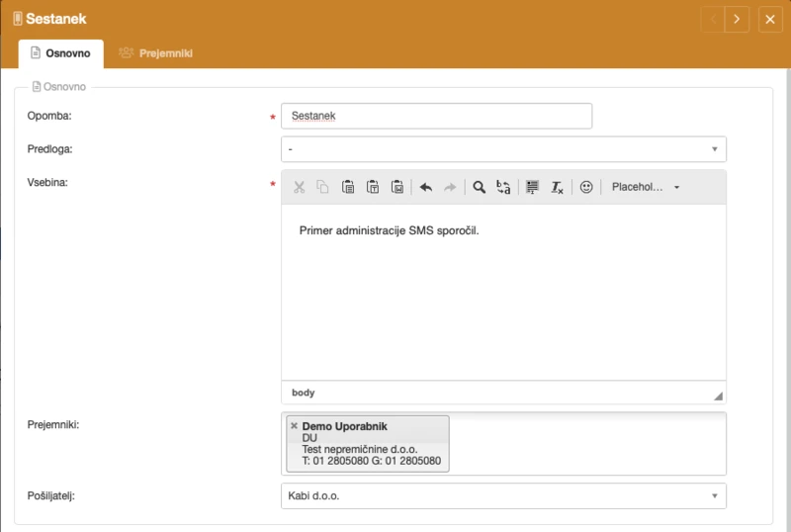Open the Predloga dropdown
The image size is (791, 532).
click(503, 149)
